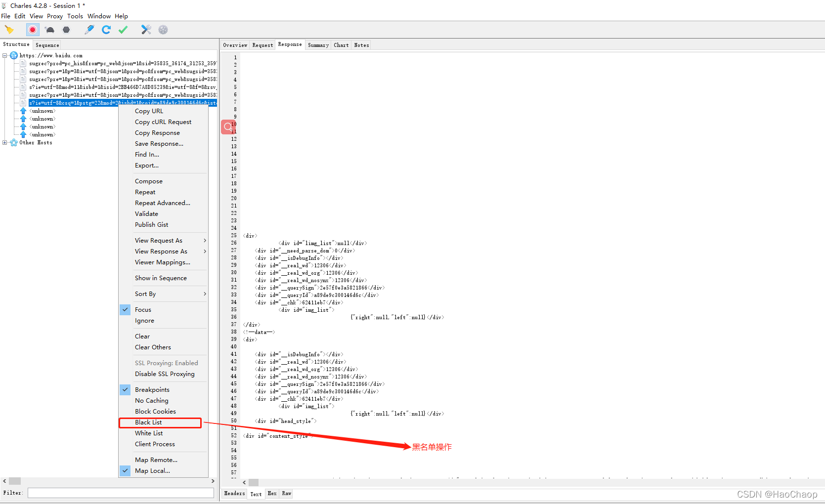Choose Save Response...
The height and width of the screenshot is (504, 825).
click(159, 144)
